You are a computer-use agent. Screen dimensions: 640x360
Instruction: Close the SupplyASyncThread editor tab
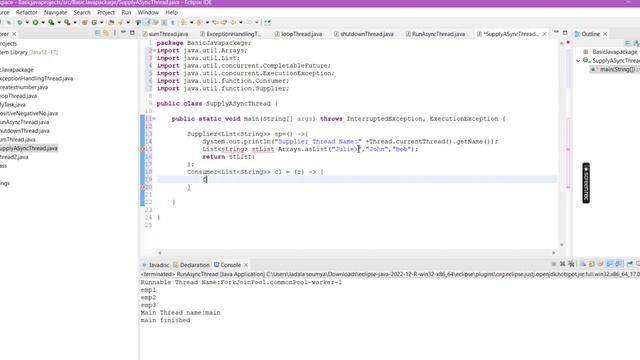544,34
